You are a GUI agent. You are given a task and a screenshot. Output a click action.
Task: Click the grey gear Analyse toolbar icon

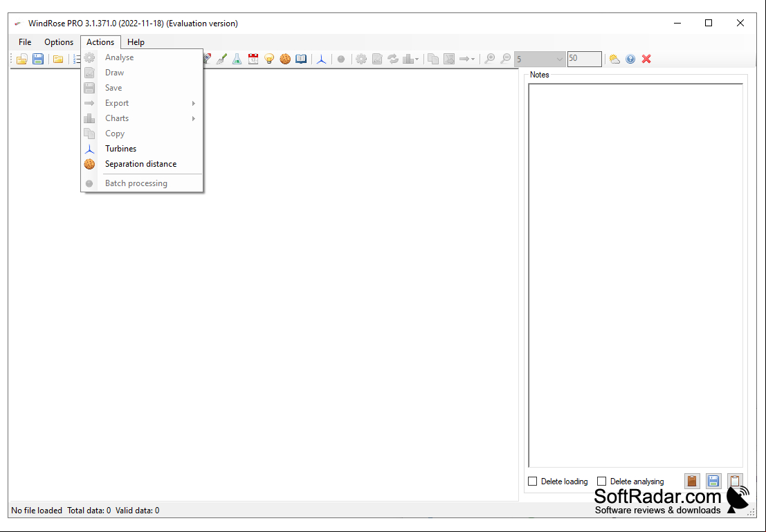click(x=361, y=59)
